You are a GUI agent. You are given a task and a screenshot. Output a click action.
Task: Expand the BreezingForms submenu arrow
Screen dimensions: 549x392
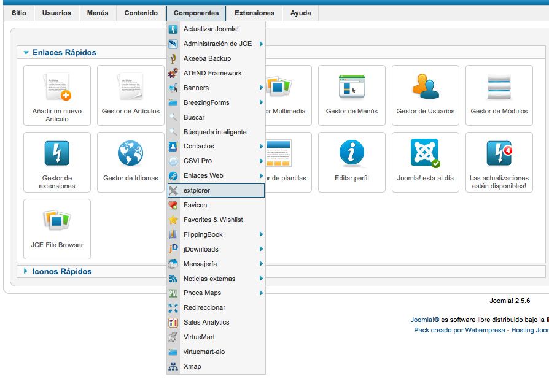[x=261, y=102]
